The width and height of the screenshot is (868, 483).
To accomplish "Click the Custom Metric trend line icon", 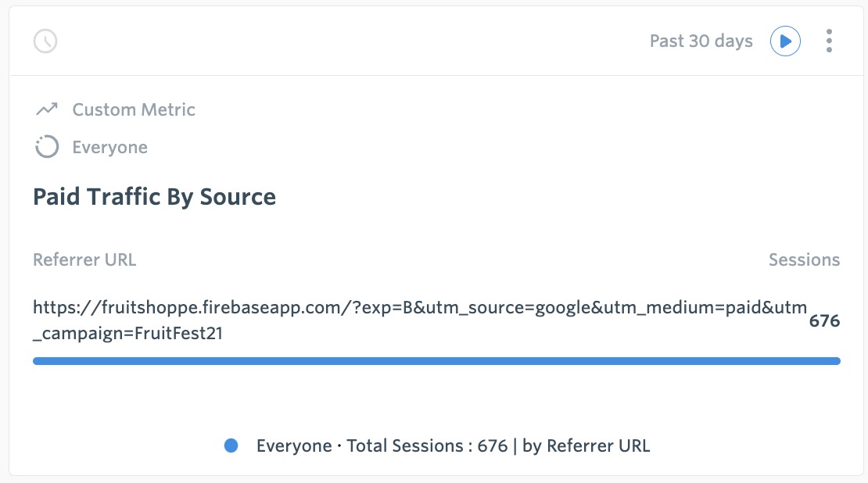I will (x=47, y=109).
